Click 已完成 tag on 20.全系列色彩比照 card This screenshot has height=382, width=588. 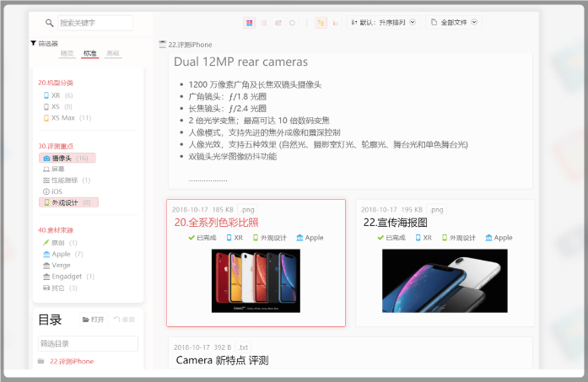[202, 238]
